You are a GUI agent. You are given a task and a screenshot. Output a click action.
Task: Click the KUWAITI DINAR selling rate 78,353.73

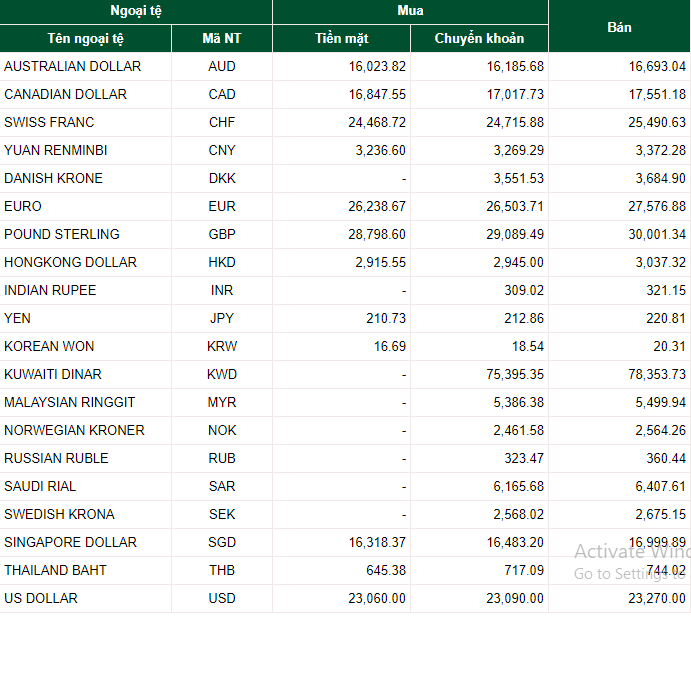coord(657,374)
